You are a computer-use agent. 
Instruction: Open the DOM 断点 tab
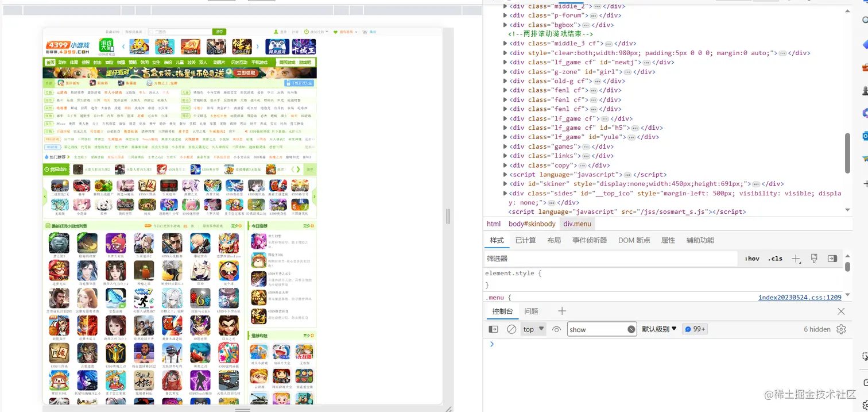coord(634,240)
